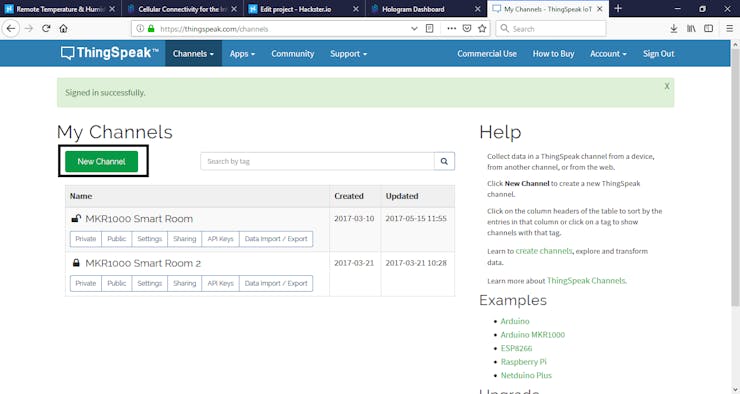Click the browser forward arrow
Image resolution: width=740 pixels, height=394 pixels.
(x=29, y=28)
